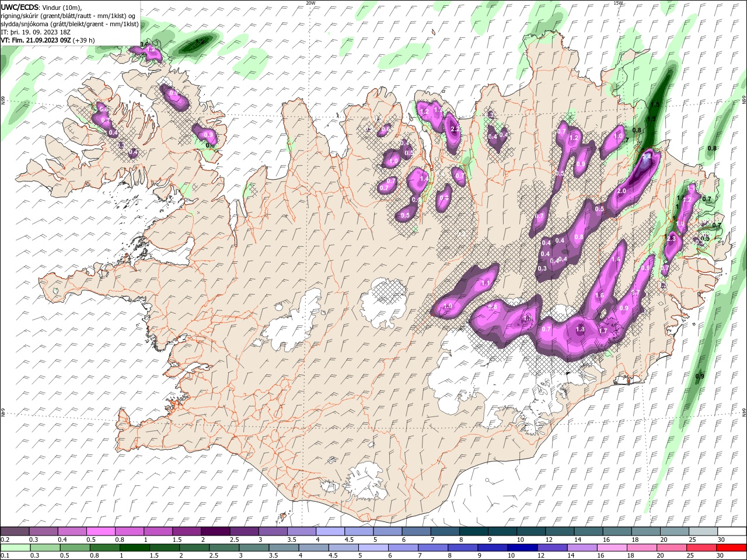Click the pale green 0.1 swatch in rain legend
The height and width of the screenshot is (560, 747).
pyautogui.click(x=15, y=548)
